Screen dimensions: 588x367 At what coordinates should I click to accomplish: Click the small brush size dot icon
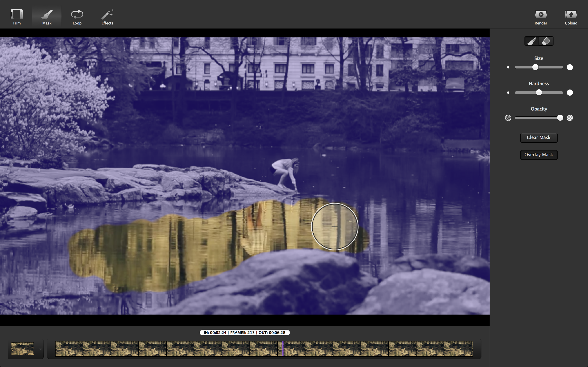coord(508,67)
